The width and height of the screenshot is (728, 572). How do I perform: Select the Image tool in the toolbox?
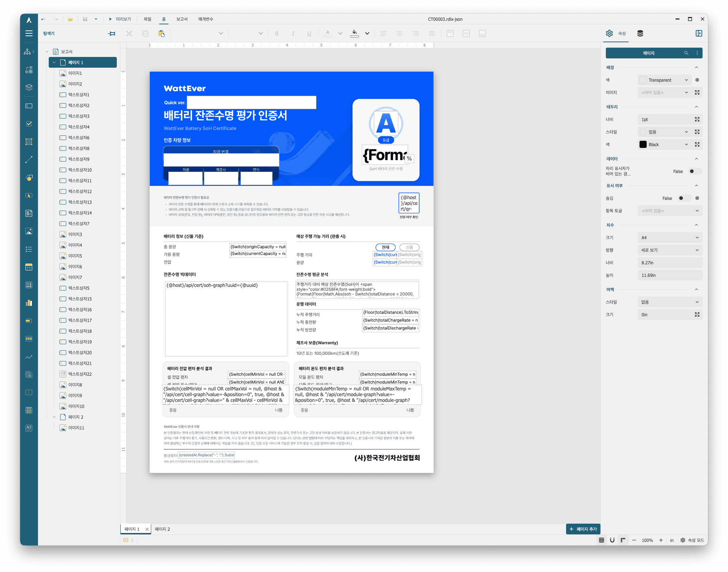coord(29,231)
